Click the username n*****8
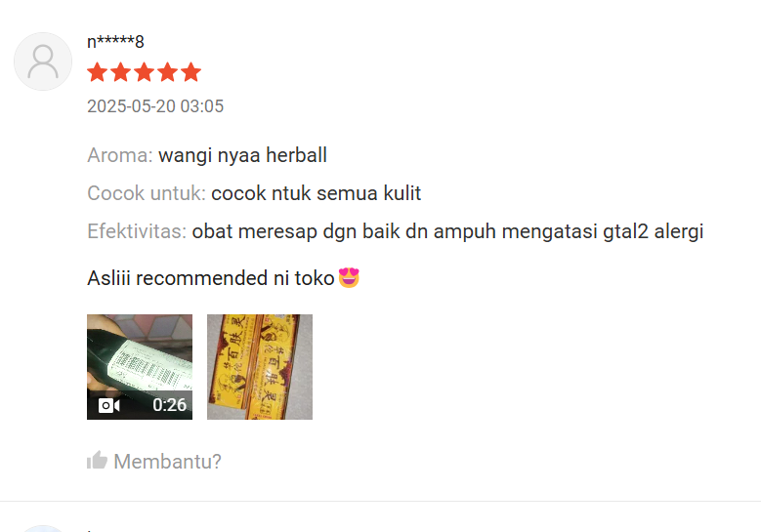This screenshot has width=761, height=532. coord(115,42)
